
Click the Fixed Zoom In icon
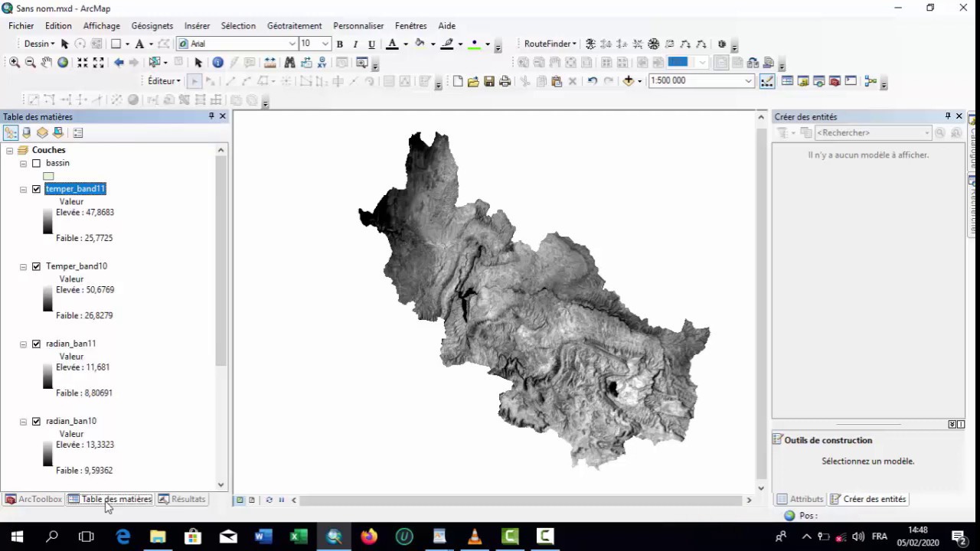pyautogui.click(x=82, y=63)
